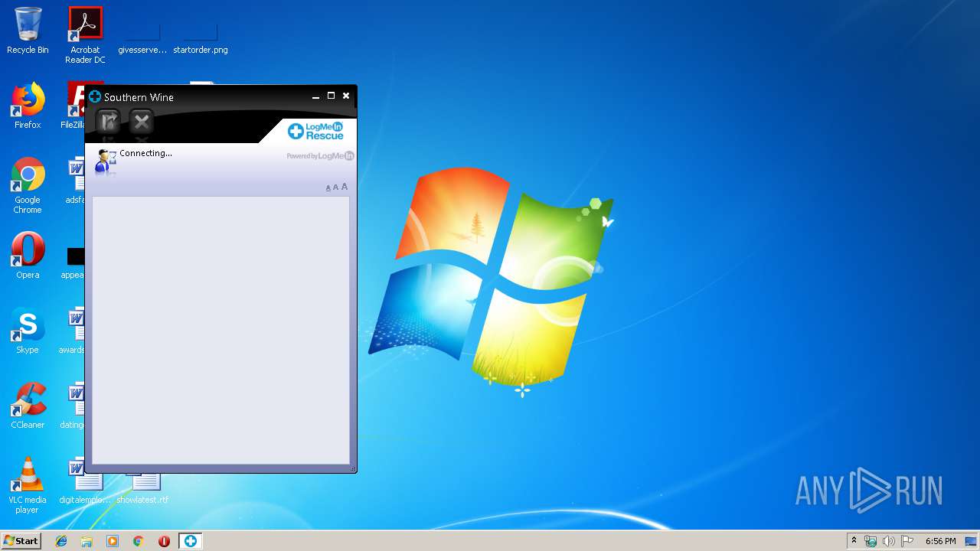Select the Skype desktop shortcut
The height and width of the screenshot is (551, 980).
point(28,331)
